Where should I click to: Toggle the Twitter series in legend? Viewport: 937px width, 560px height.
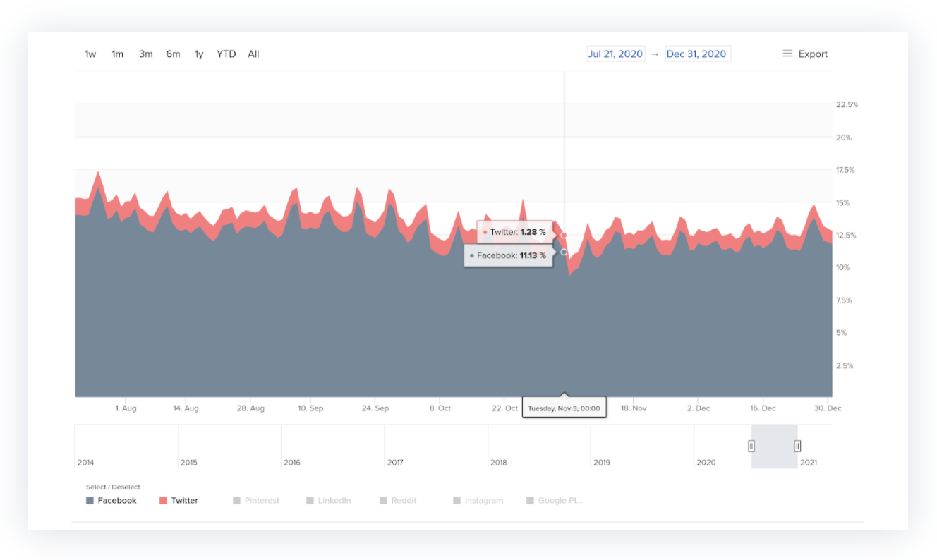pos(179,500)
